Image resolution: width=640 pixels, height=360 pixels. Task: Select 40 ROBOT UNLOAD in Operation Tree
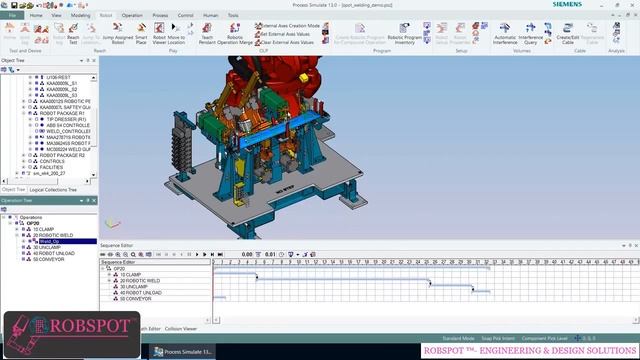[x=54, y=253]
